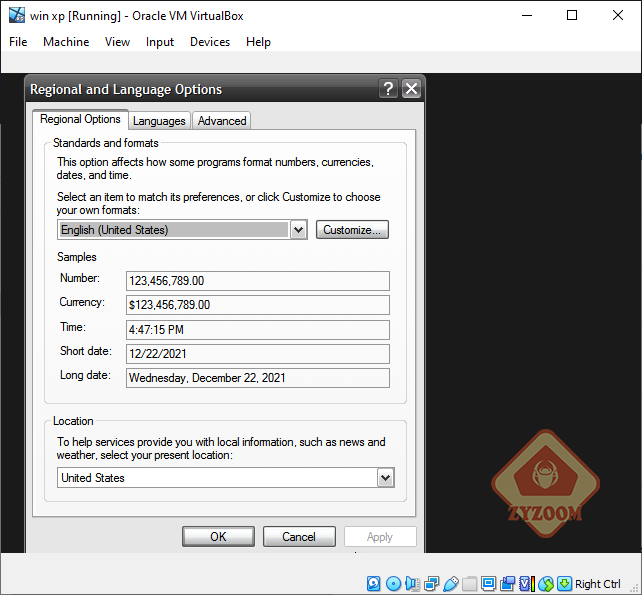Click the Right Ctrl host key label
This screenshot has width=642, height=595.
(598, 584)
